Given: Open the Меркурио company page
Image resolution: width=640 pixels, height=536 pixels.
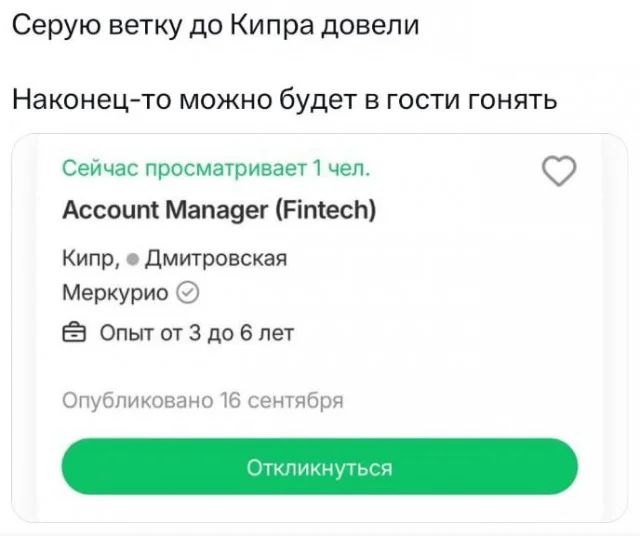Looking at the screenshot, I should pos(115,293).
